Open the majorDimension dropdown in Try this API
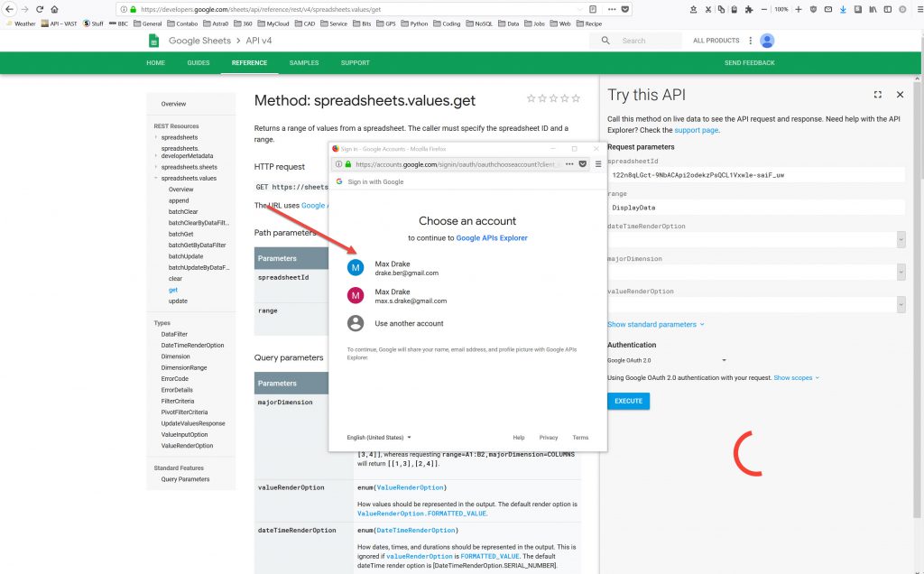The height and width of the screenshot is (574, 924). pos(901,272)
